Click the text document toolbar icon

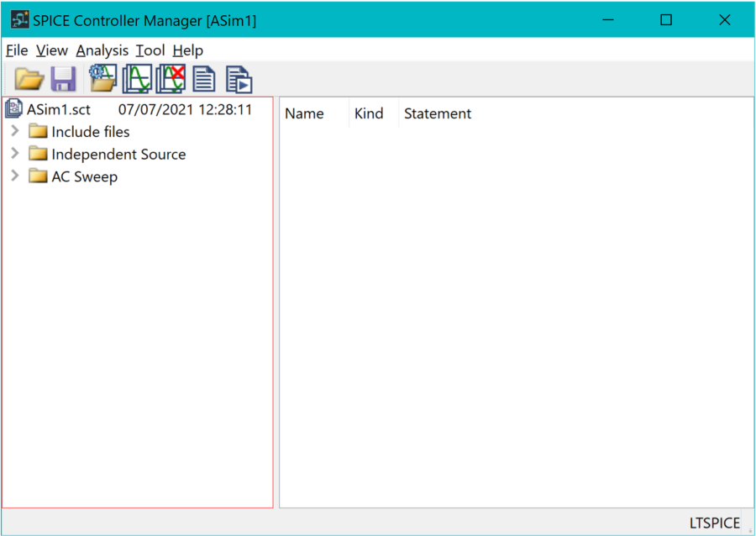(204, 79)
